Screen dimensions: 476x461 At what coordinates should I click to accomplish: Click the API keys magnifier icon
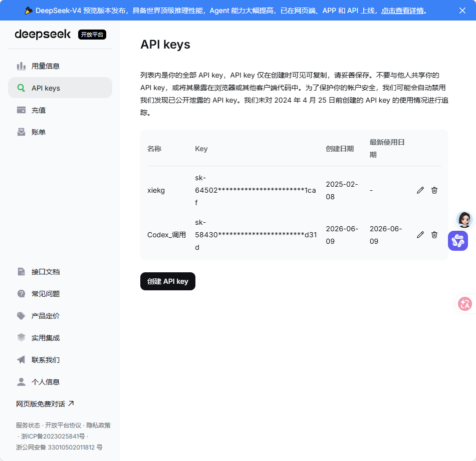pos(21,88)
